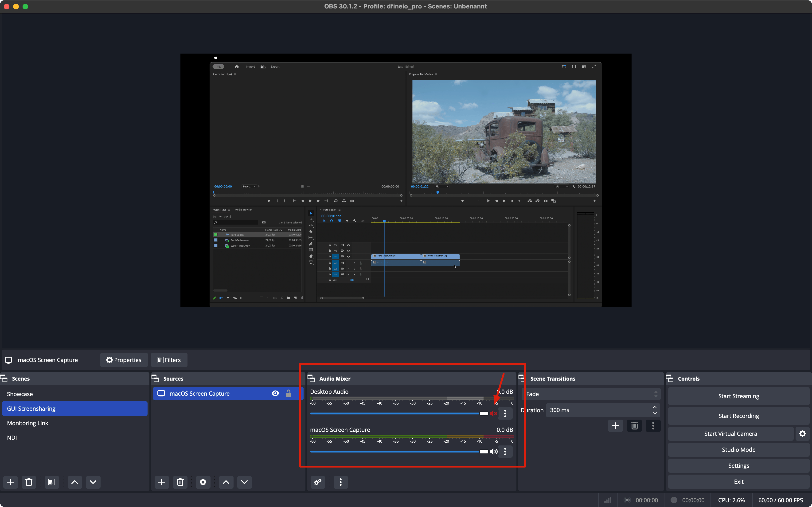812x507 pixels.
Task: Open Filters for the selected source
Action: pos(169,360)
